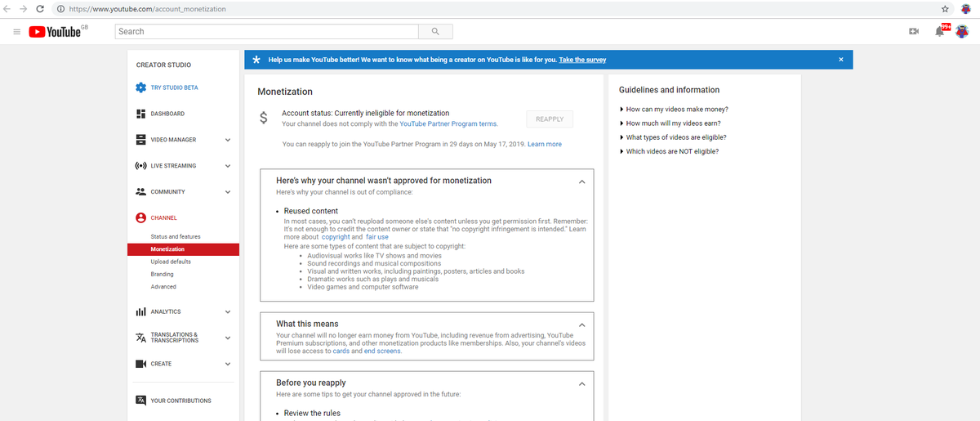Open the account avatar menu

click(962, 31)
